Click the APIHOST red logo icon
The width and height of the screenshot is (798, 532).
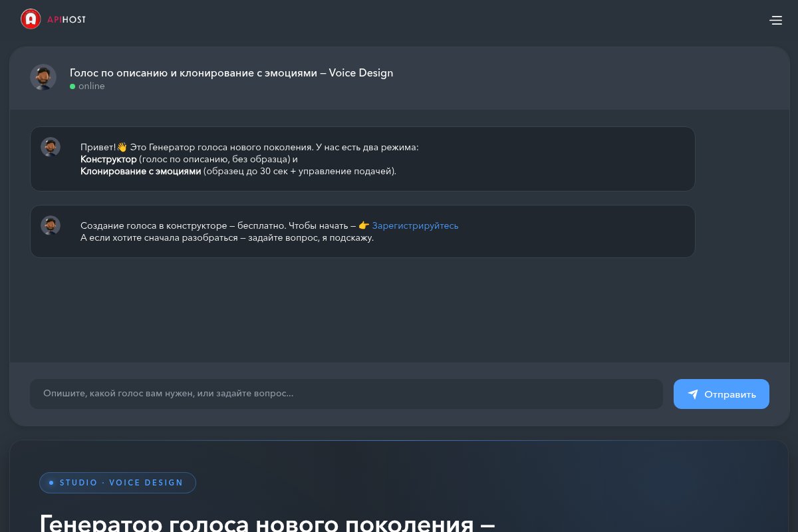(x=31, y=19)
